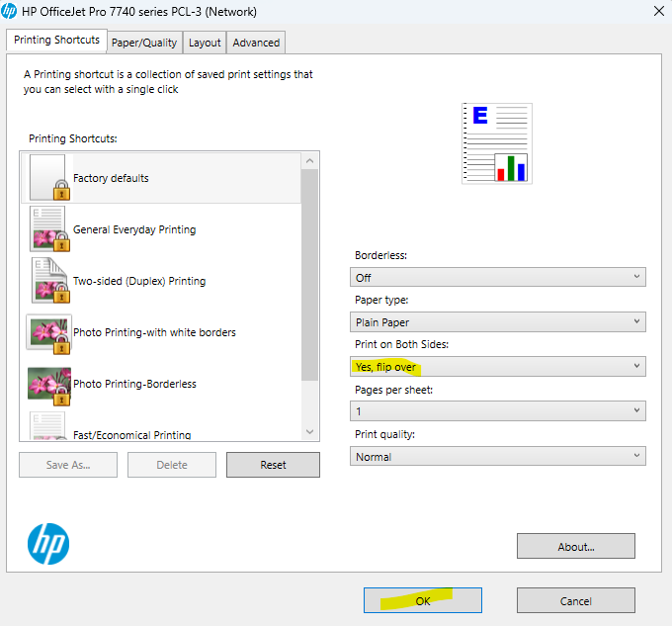Click the shortcuts list scrollbar thumb
This screenshot has width=672, height=626.
point(310,275)
